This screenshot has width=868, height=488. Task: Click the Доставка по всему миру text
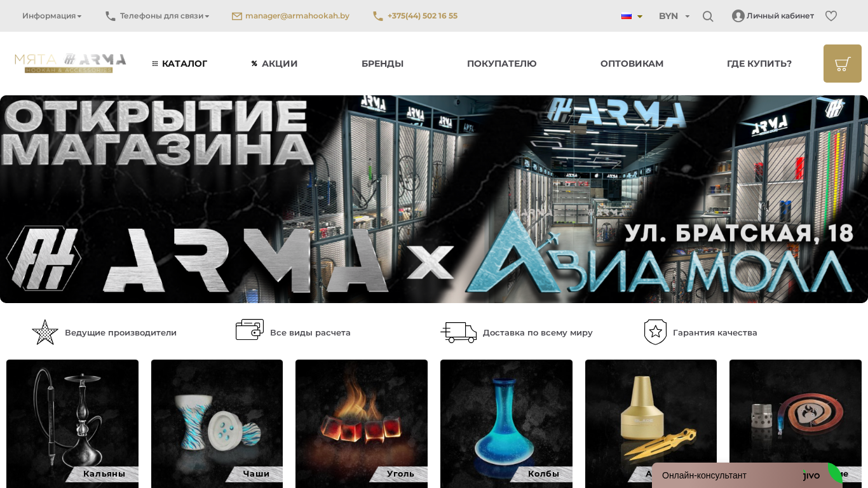click(x=538, y=332)
